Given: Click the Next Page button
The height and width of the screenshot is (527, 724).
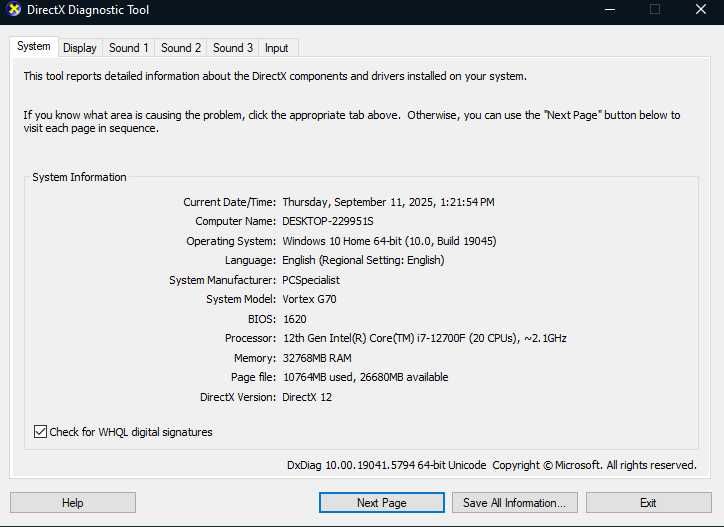Looking at the screenshot, I should [x=382, y=503].
